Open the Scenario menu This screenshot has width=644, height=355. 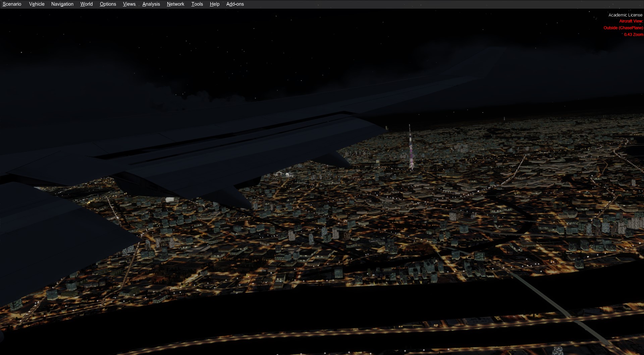point(12,4)
